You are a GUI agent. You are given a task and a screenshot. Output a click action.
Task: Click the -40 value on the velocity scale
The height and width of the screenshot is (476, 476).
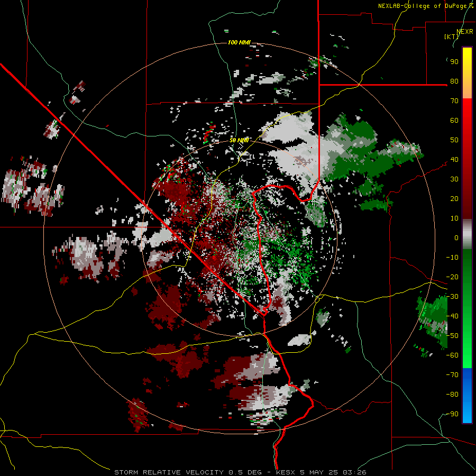pyautogui.click(x=452, y=316)
